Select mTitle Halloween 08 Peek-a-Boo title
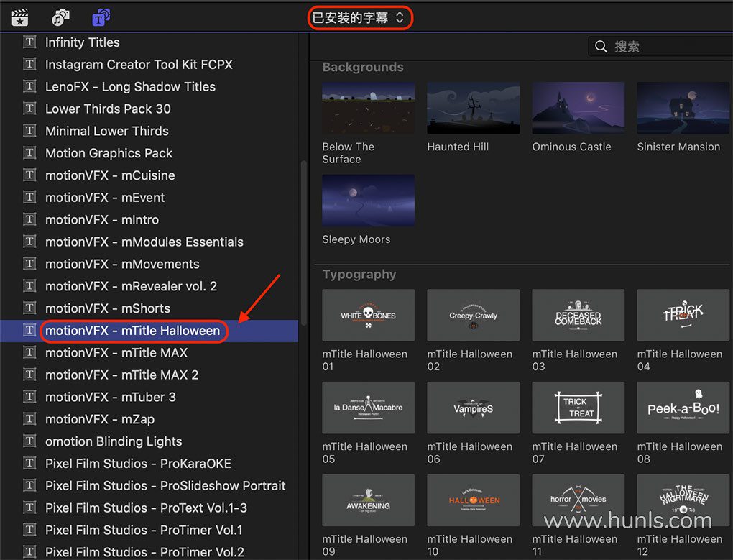The image size is (733, 560). coord(683,408)
